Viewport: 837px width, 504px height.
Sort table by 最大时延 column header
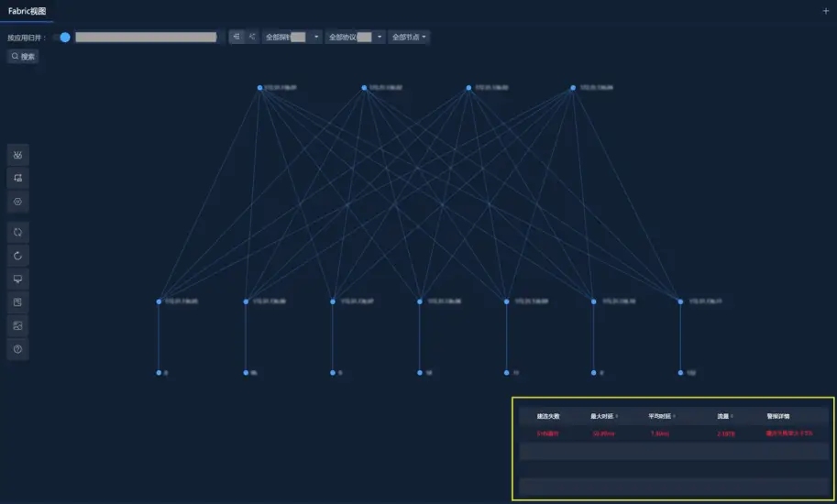pyautogui.click(x=604, y=416)
